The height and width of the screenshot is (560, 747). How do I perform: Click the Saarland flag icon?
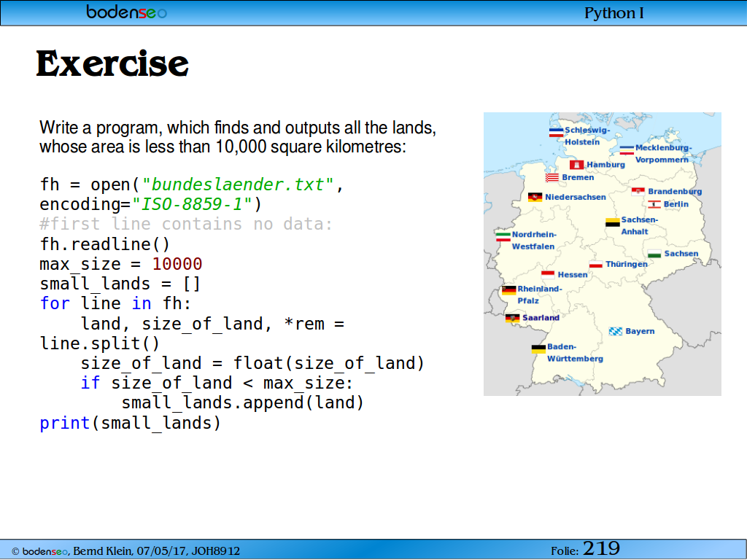click(513, 319)
